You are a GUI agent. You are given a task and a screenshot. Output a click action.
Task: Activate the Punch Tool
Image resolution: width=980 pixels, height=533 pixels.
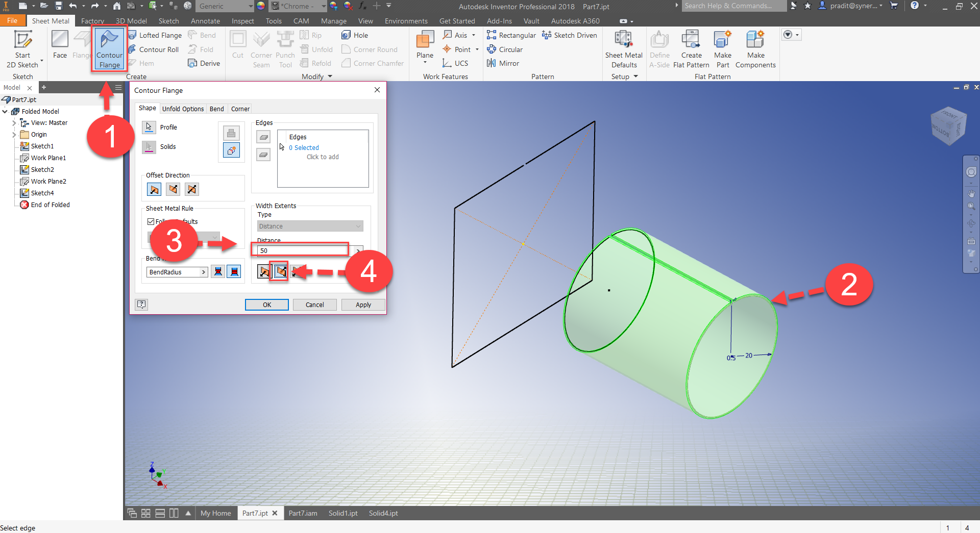coord(285,48)
